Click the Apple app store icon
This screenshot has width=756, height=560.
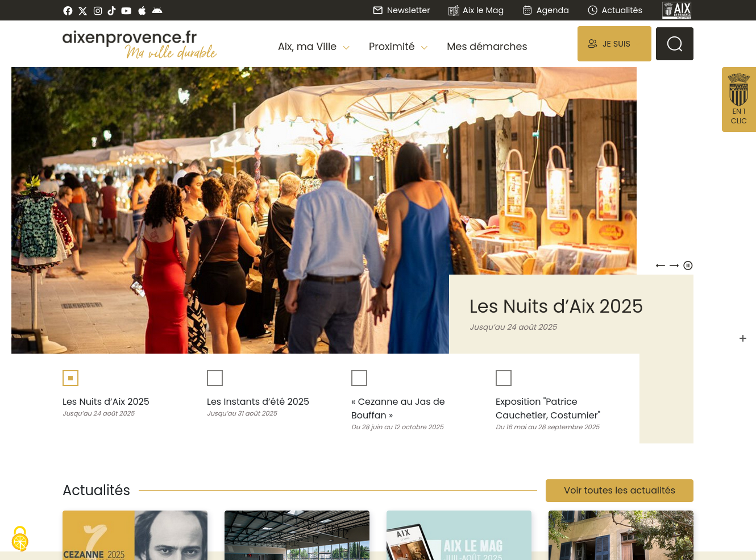point(142,11)
